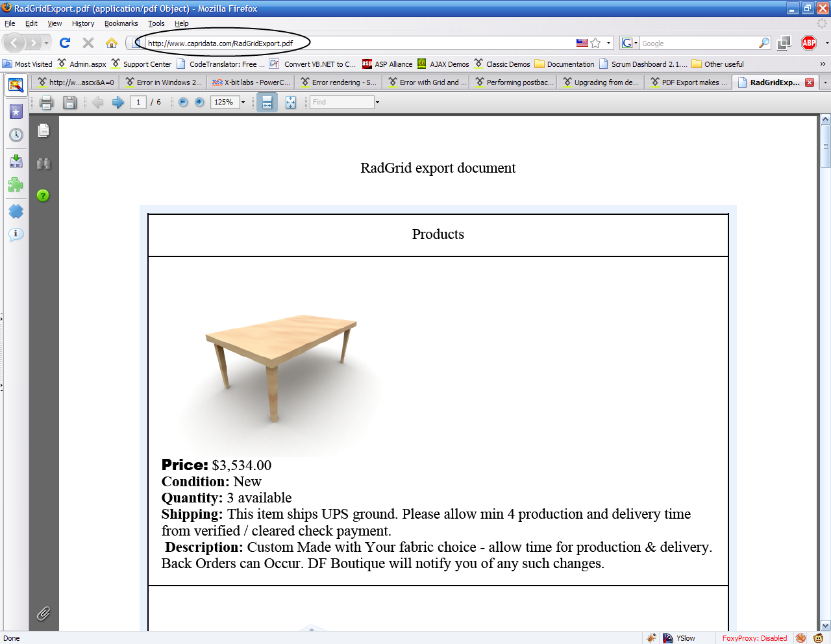Click FoxyProxy: Disabled in status bar

[754, 638]
